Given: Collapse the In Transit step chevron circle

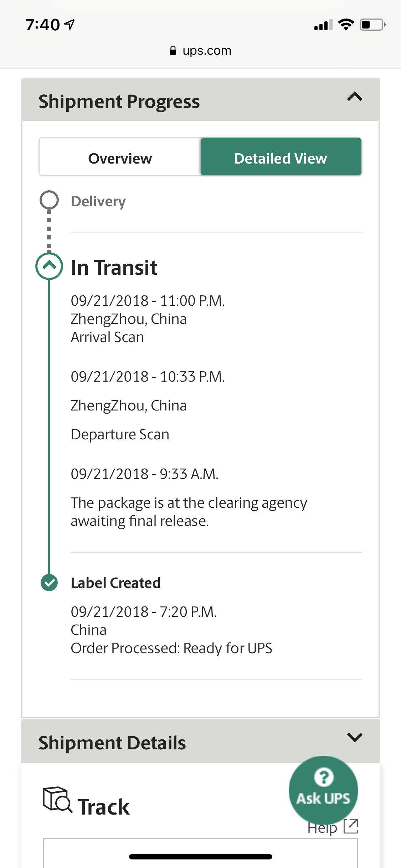Looking at the screenshot, I should coord(49,266).
